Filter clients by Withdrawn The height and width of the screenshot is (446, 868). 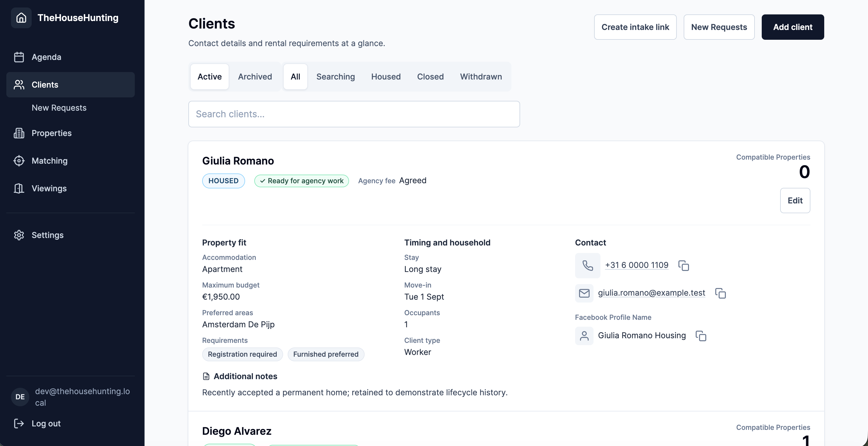481,77
